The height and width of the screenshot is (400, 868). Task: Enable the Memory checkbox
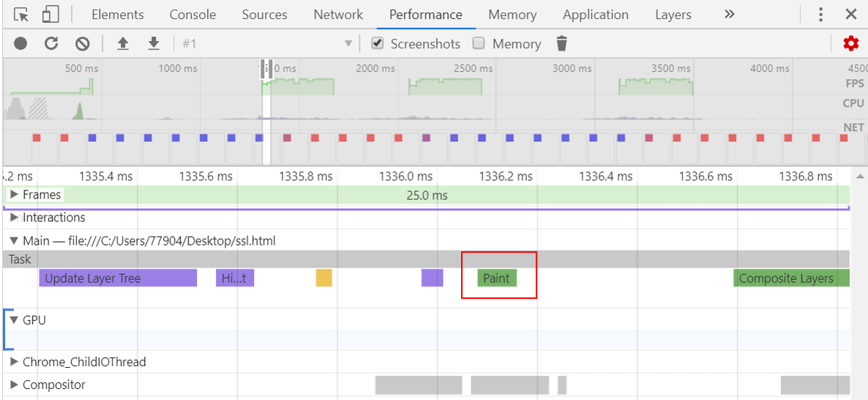point(479,43)
